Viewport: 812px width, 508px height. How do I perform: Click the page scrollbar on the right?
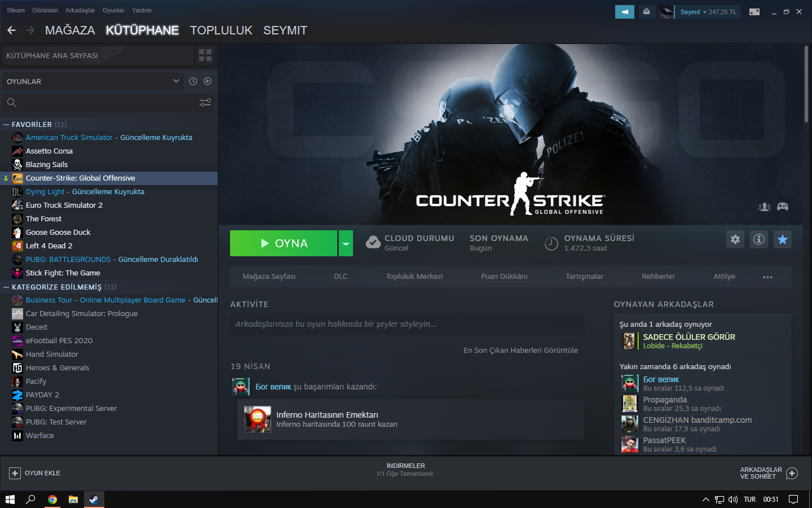tap(806, 84)
